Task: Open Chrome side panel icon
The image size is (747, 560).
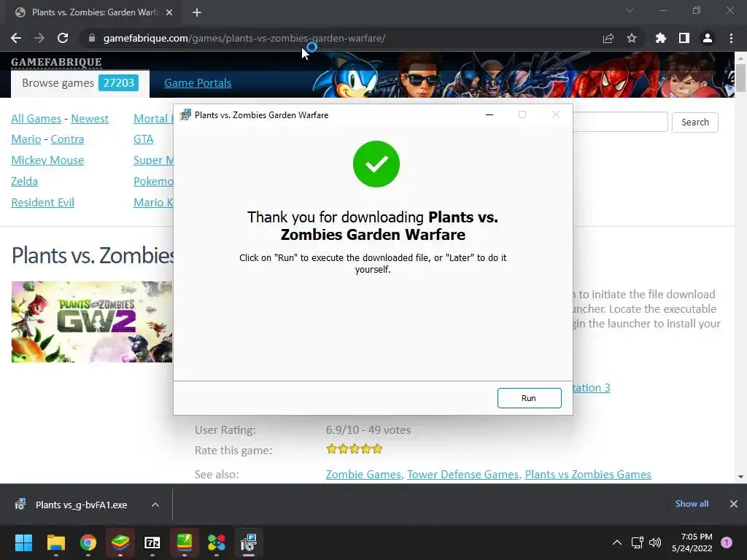Action: pyautogui.click(x=684, y=38)
